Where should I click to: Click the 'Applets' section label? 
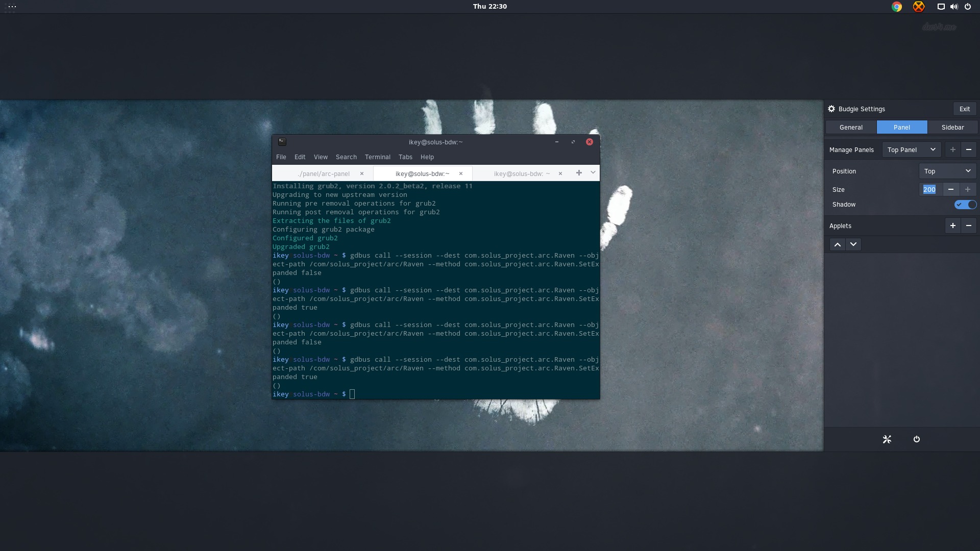(x=840, y=226)
